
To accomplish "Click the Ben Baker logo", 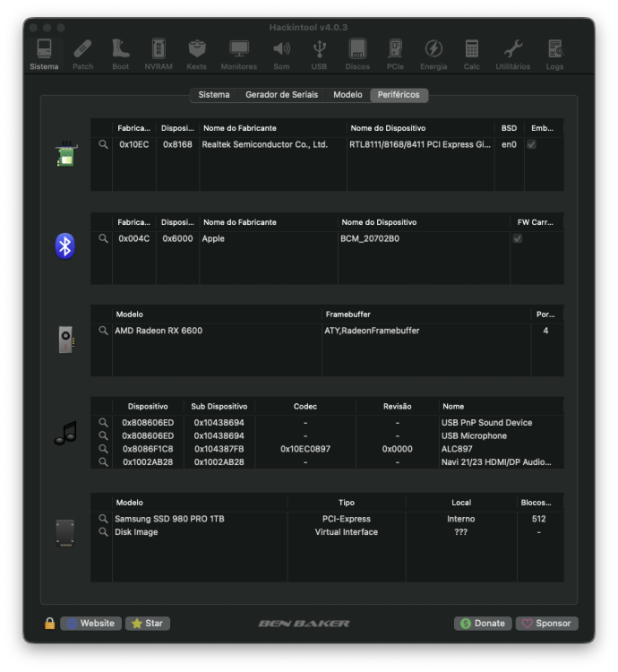I will [305, 623].
